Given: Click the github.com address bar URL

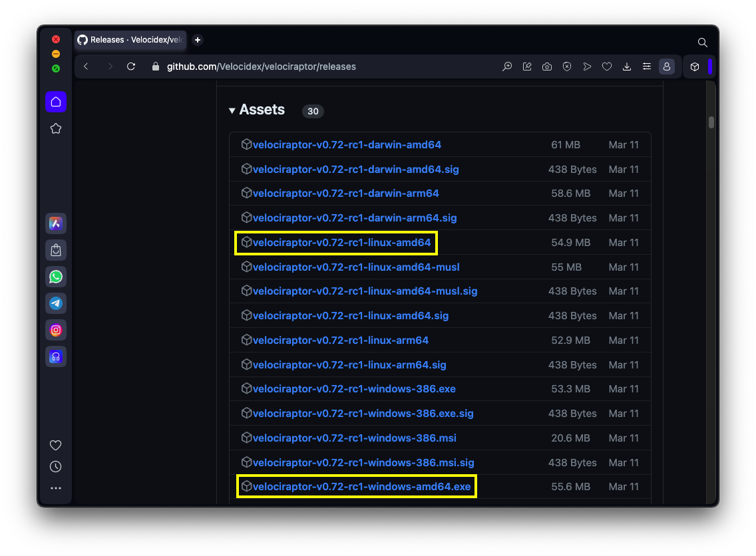Looking at the screenshot, I should (x=262, y=67).
